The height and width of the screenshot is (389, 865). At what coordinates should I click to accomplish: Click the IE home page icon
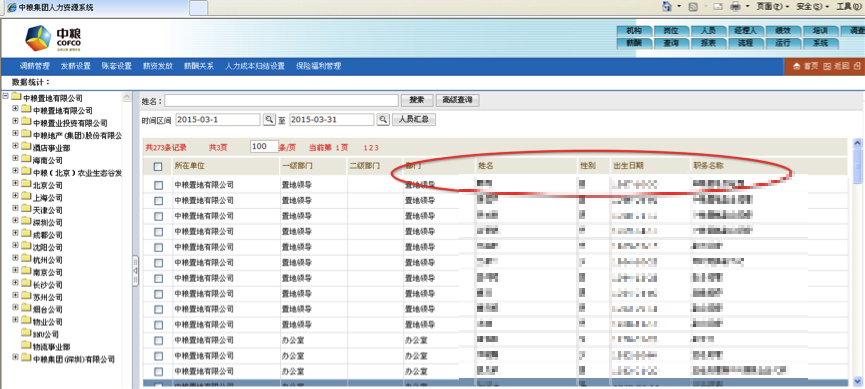[x=667, y=7]
